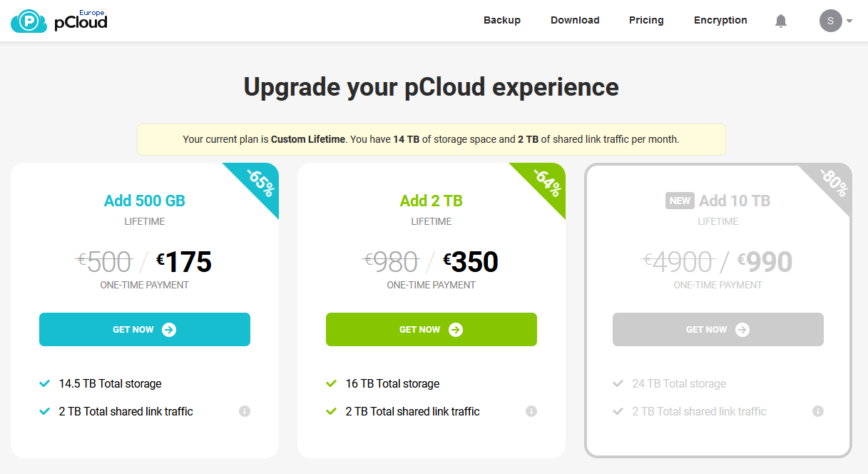Open the Pricing menu item
868x474 pixels.
646,20
